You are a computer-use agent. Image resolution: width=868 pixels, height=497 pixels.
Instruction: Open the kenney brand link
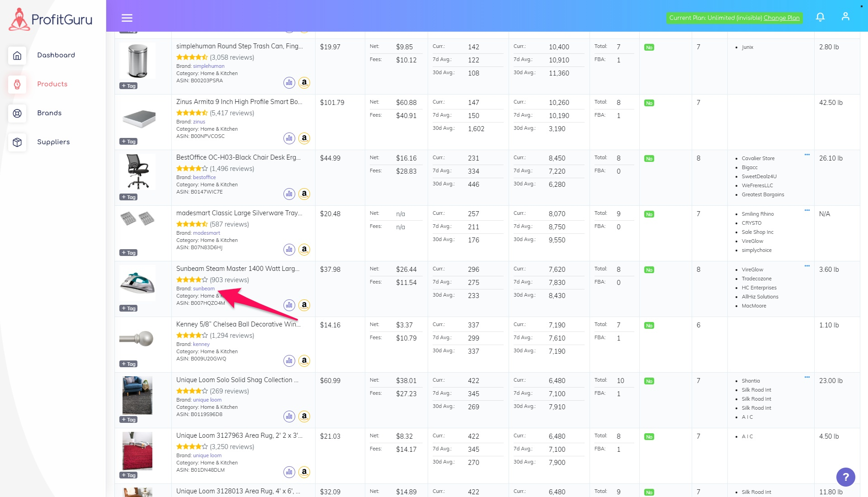(201, 344)
